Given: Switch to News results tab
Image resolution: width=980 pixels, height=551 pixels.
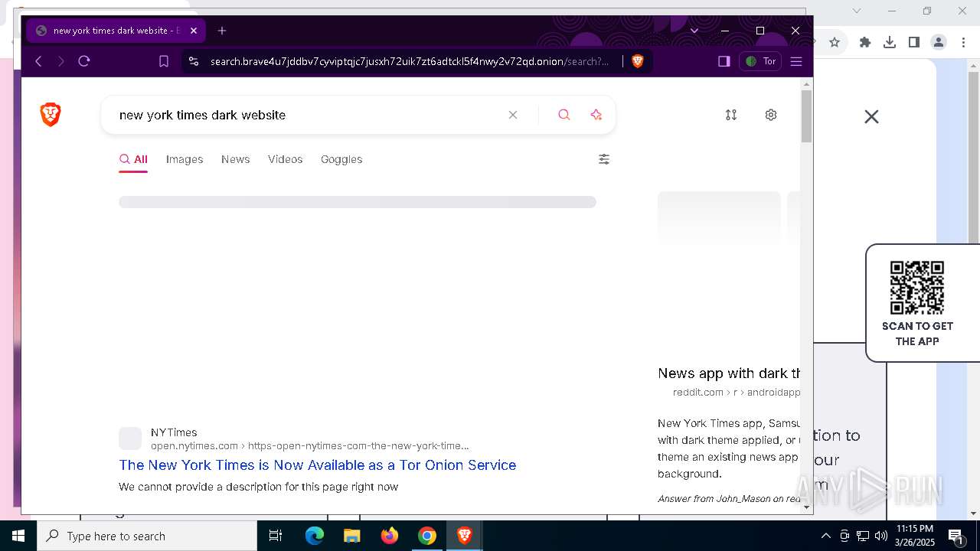Looking at the screenshot, I should click(x=236, y=159).
